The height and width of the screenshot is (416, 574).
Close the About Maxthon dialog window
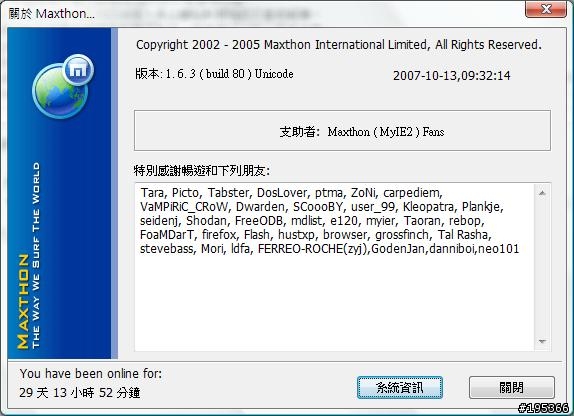(546, 9)
